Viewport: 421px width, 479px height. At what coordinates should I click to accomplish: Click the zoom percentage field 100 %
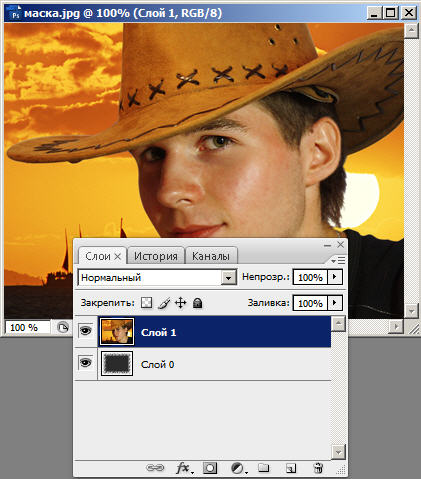tap(27, 328)
